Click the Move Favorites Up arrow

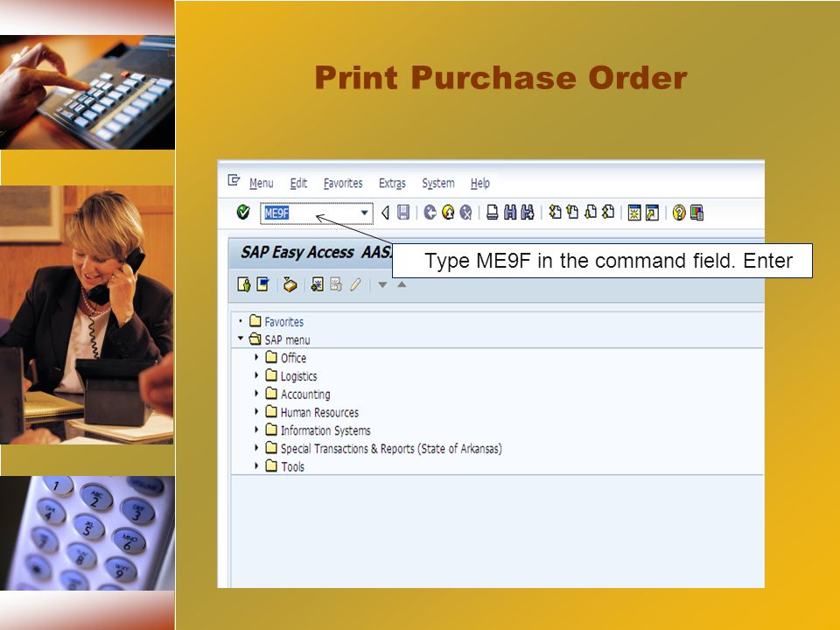point(402,284)
